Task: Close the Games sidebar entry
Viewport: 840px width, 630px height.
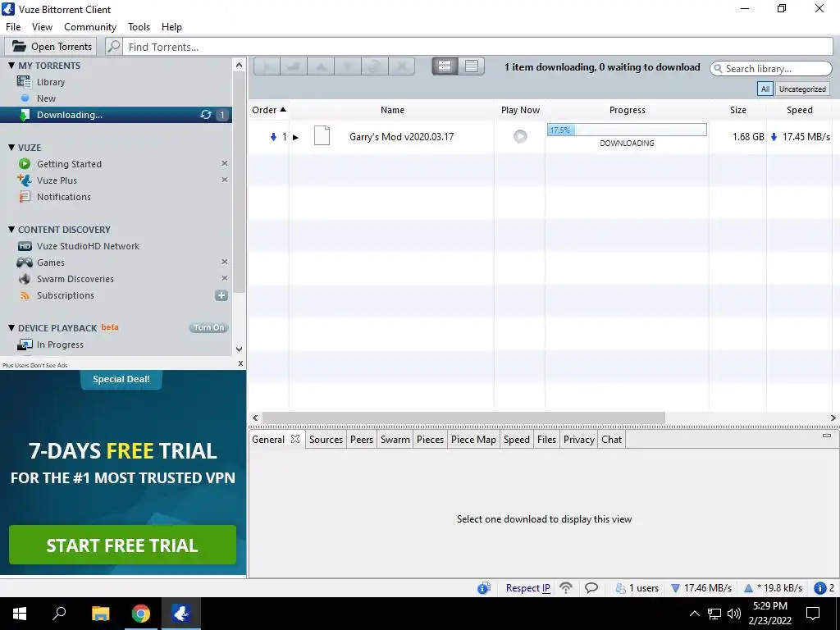Action: click(x=225, y=262)
